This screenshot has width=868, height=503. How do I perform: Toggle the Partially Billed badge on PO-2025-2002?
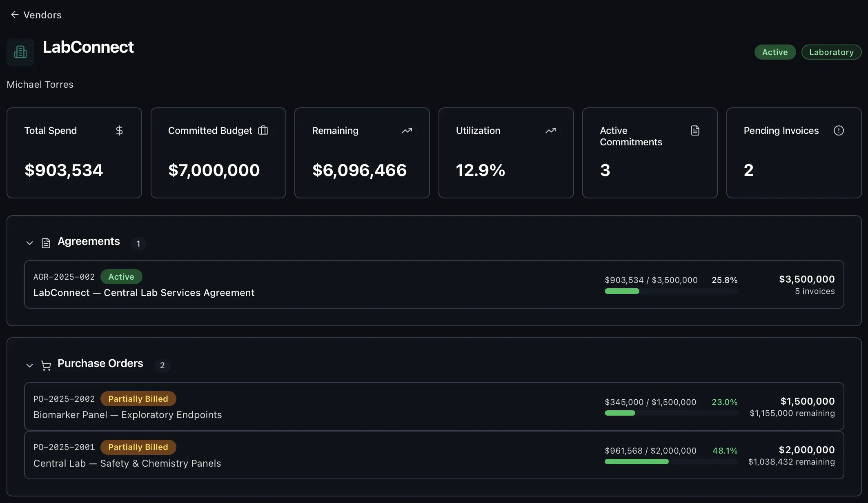coord(138,398)
